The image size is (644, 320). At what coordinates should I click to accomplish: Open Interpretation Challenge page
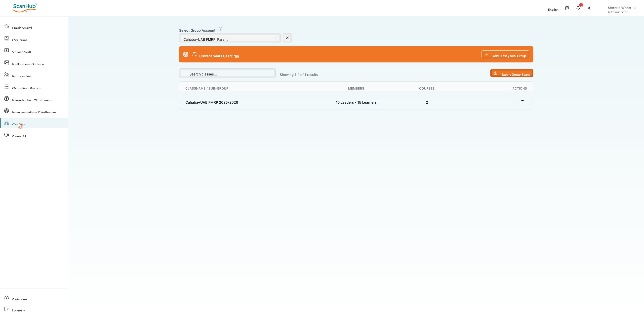(34, 111)
